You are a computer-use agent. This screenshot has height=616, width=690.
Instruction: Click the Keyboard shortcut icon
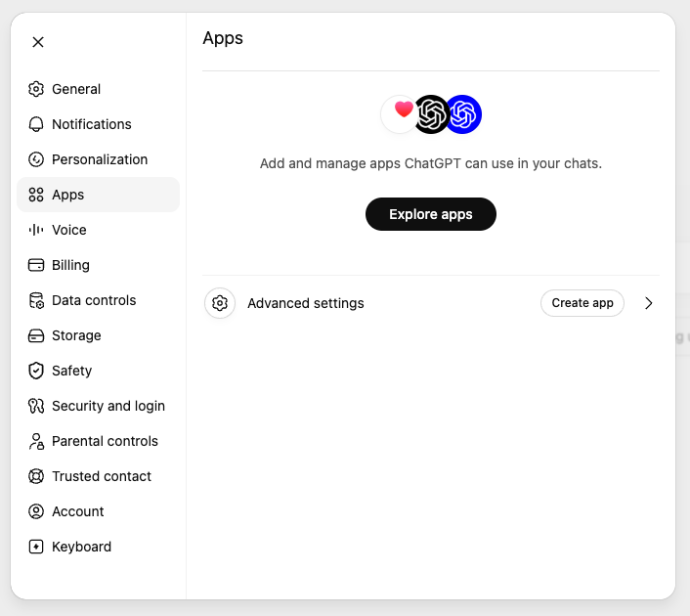point(36,547)
